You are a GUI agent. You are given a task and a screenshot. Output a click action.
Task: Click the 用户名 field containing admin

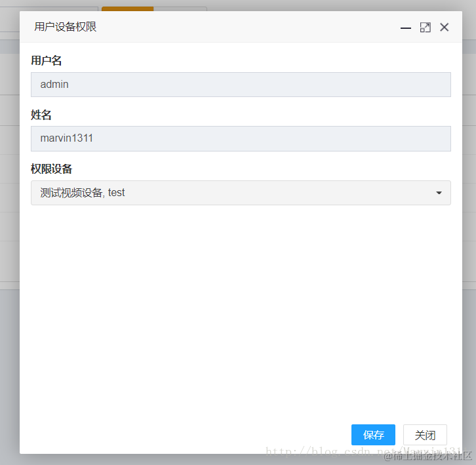click(241, 85)
